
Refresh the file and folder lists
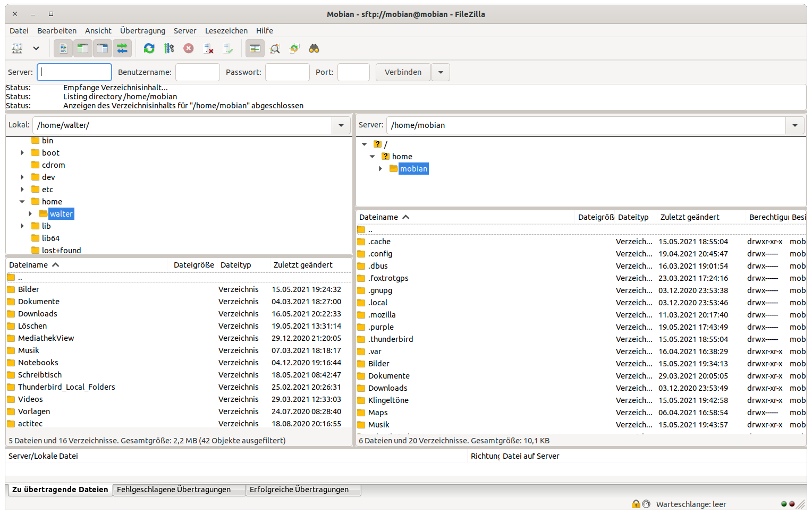[149, 48]
